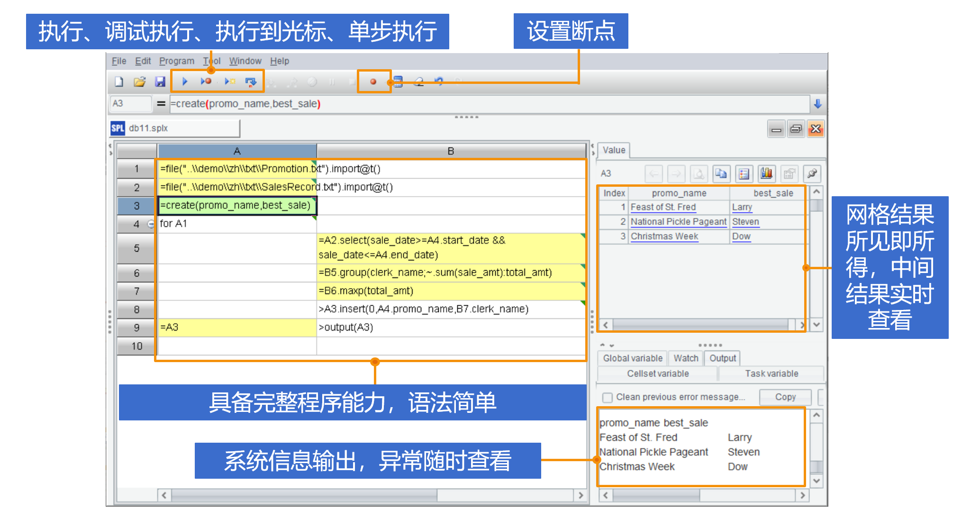Click the pin icon in the Value panel
This screenshot has height=519, width=980.
coord(812,173)
